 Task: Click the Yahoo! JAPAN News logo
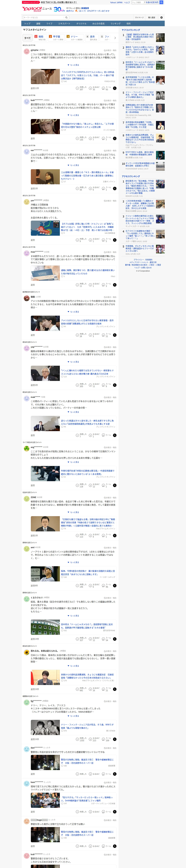pyautogui.click(x=37, y=9)
